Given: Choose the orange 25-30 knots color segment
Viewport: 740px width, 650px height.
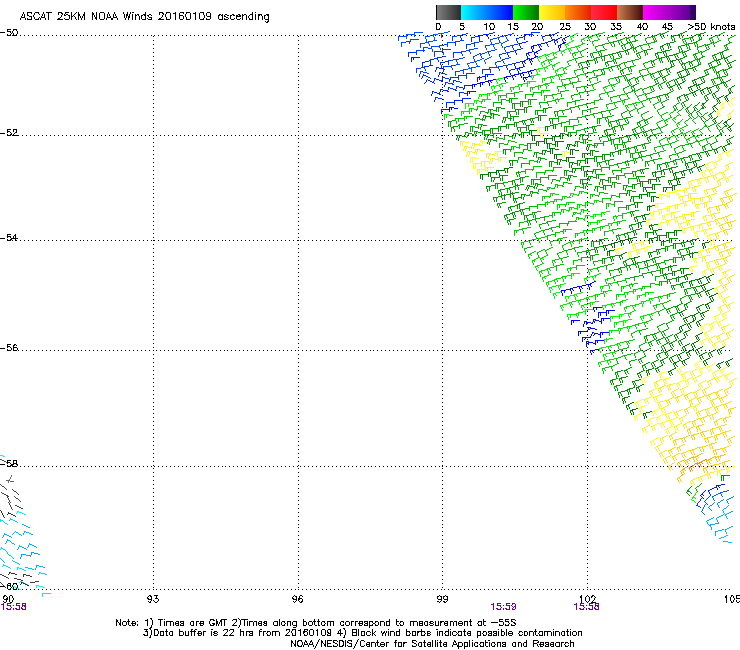Looking at the screenshot, I should click(x=578, y=12).
